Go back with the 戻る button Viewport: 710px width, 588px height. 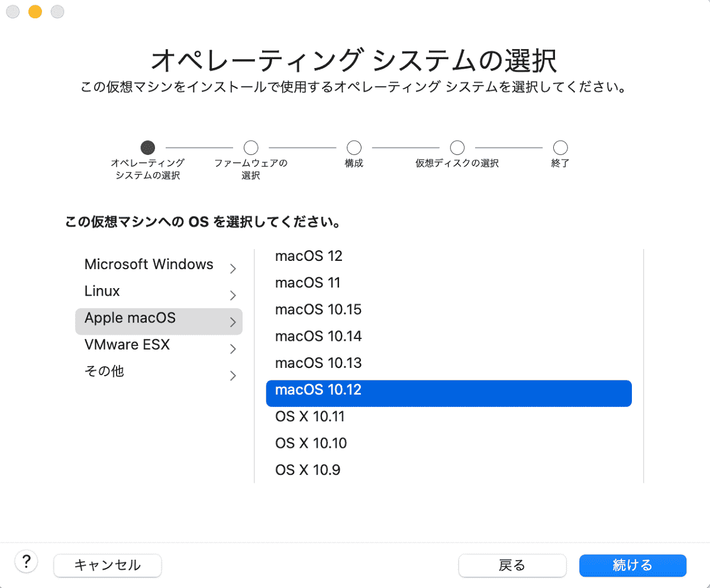512,565
